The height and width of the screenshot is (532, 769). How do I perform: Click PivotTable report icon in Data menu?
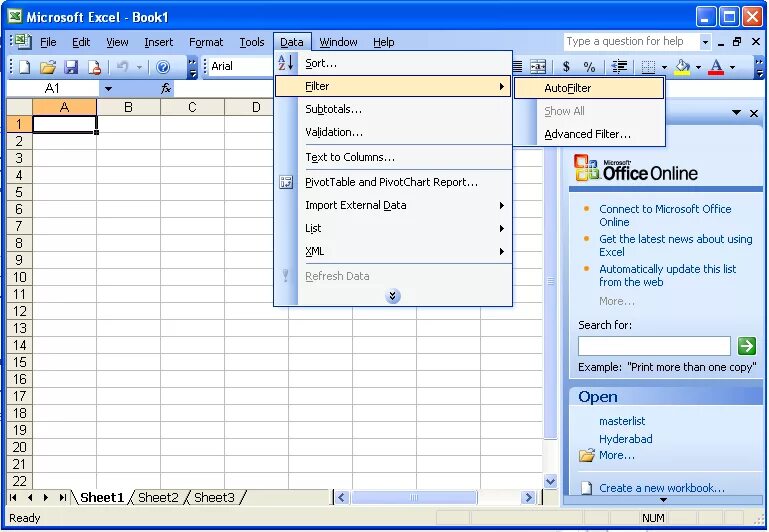tap(286, 182)
